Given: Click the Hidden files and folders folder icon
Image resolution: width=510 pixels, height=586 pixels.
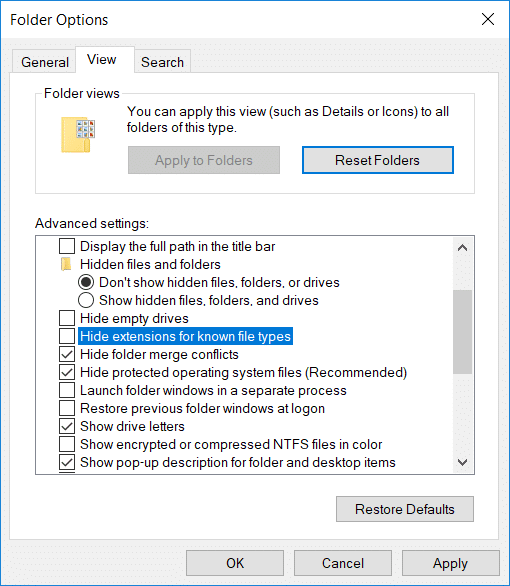Looking at the screenshot, I should click(66, 264).
